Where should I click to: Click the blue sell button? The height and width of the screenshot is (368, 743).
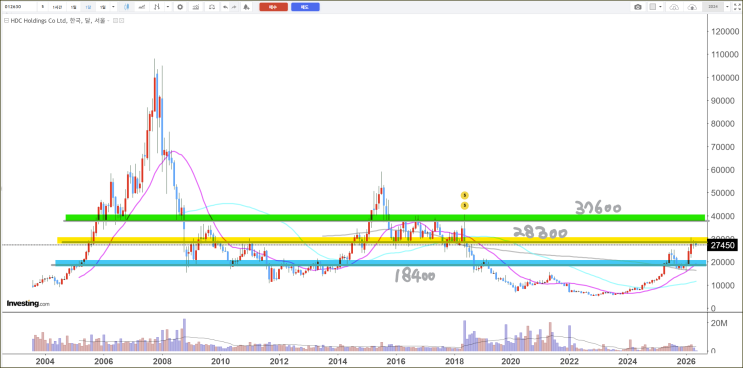coord(305,7)
